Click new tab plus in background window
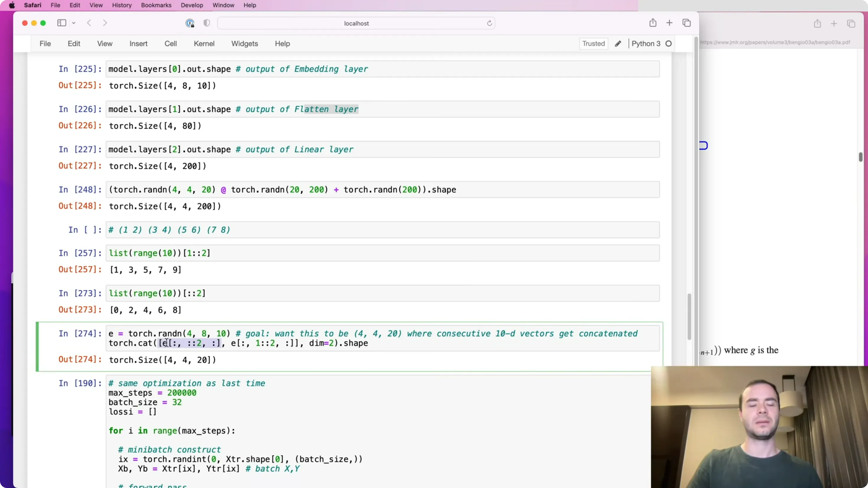Viewport: 868px width, 488px height. tap(834, 24)
